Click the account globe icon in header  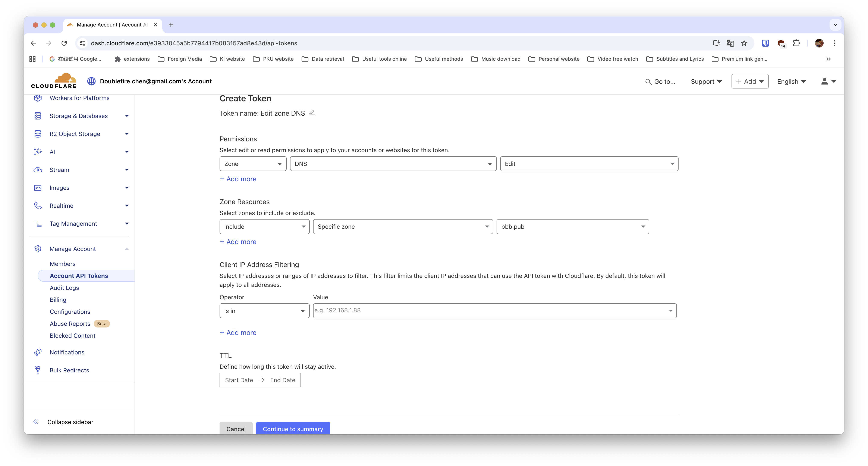pos(91,81)
